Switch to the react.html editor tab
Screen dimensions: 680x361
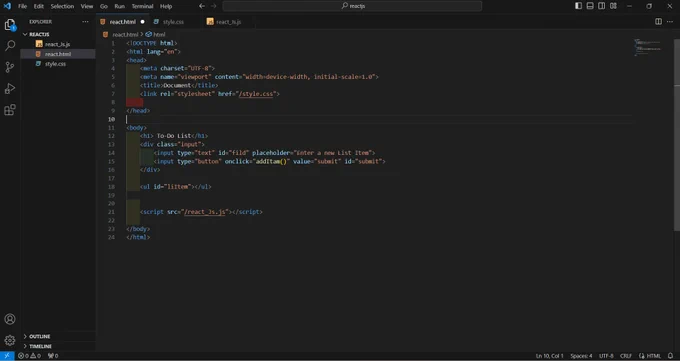[x=122, y=22]
